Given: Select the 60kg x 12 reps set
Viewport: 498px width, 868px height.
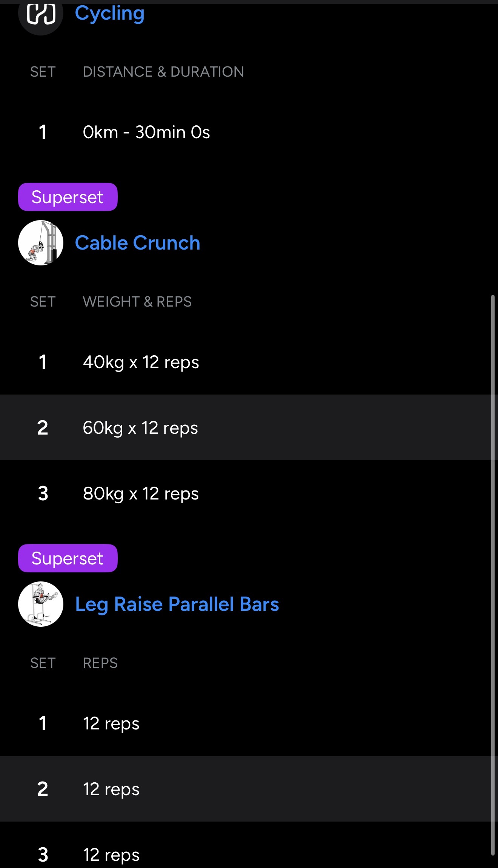Looking at the screenshot, I should click(x=140, y=428).
